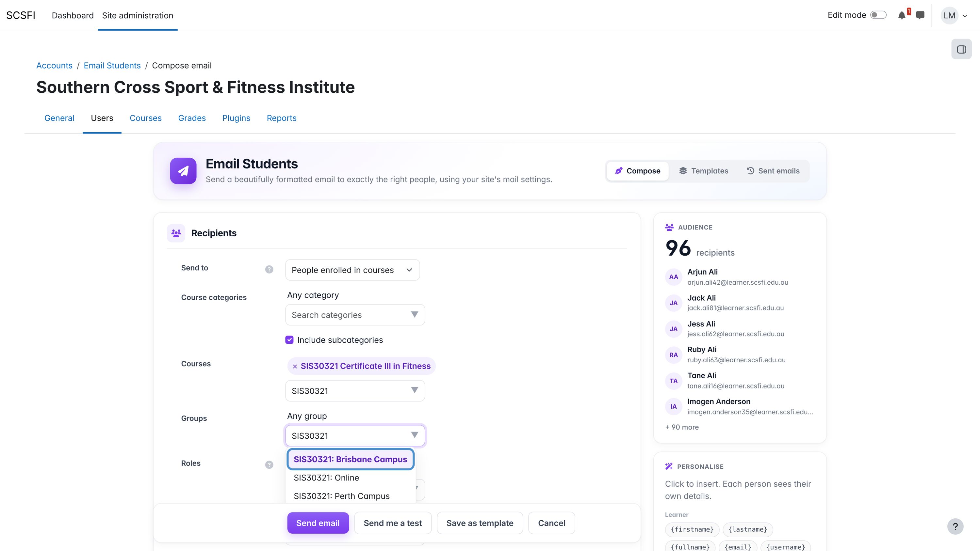Open the LM user menu
980x551 pixels.
pos(954,16)
